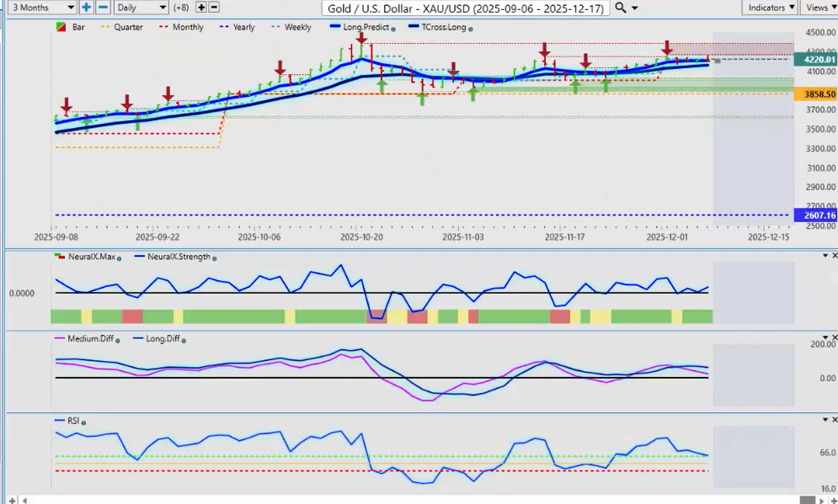The width and height of the screenshot is (838, 504).
Task: Open the Daily interval dropdown
Action: point(140,8)
